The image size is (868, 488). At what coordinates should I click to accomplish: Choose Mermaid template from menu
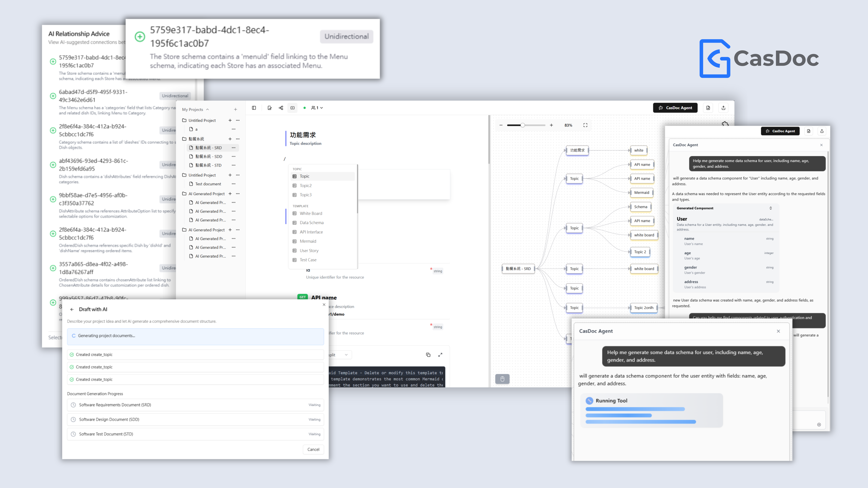click(x=322, y=241)
